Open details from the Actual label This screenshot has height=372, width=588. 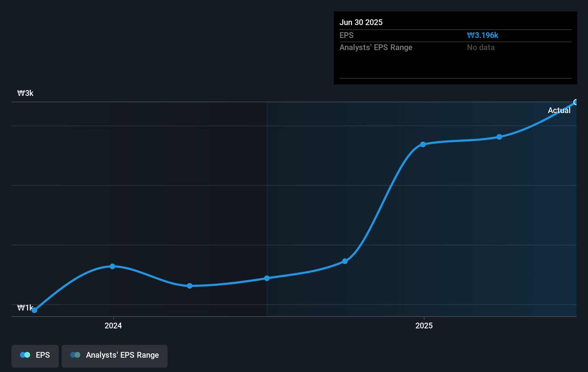(559, 110)
